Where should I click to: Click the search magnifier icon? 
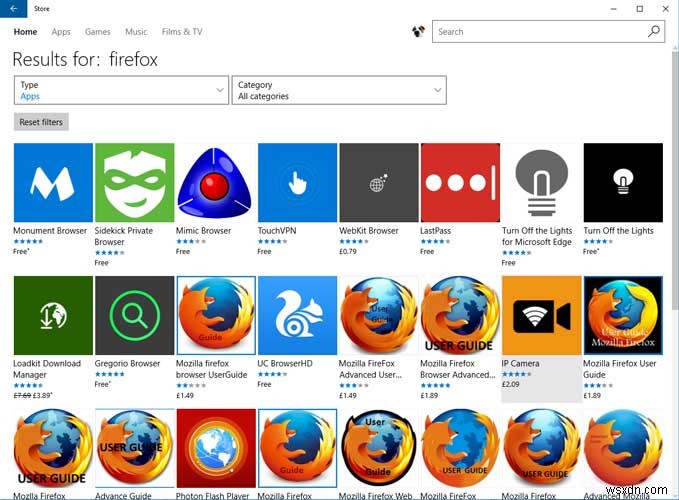click(x=653, y=31)
